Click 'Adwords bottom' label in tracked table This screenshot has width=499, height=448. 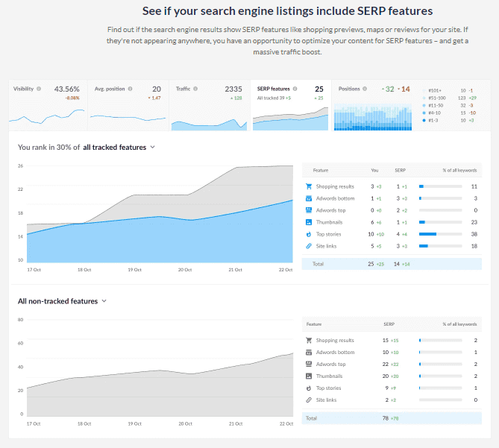click(x=335, y=198)
